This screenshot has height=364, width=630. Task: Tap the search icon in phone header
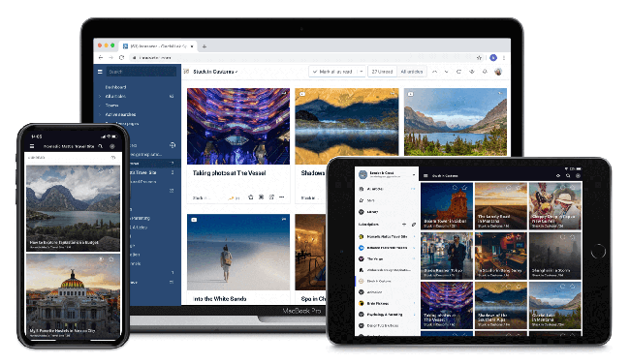(x=101, y=146)
